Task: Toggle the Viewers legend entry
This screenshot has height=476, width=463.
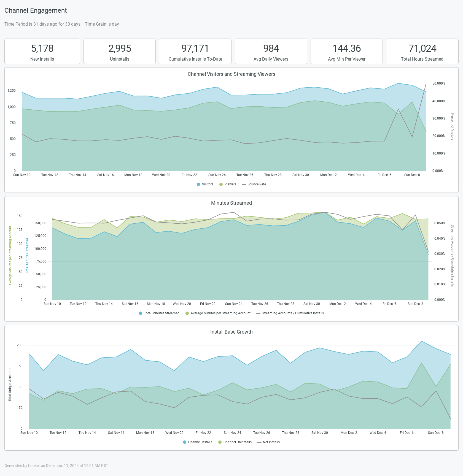Action: (228, 184)
